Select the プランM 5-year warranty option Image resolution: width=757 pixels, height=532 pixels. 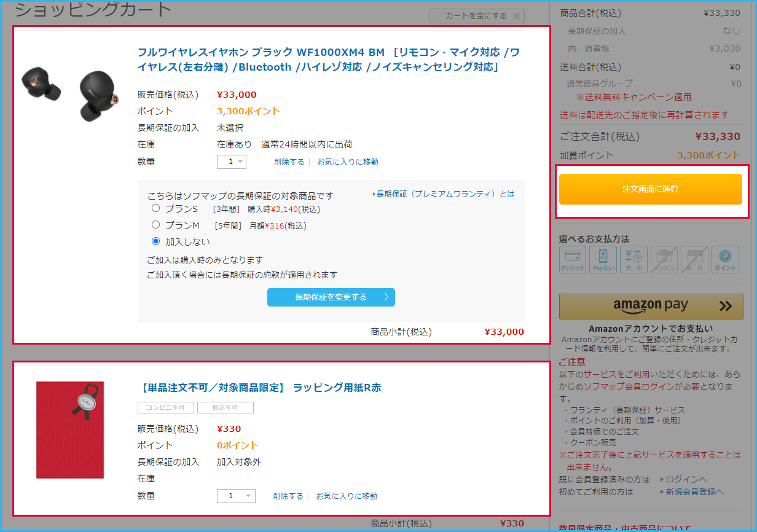click(155, 225)
